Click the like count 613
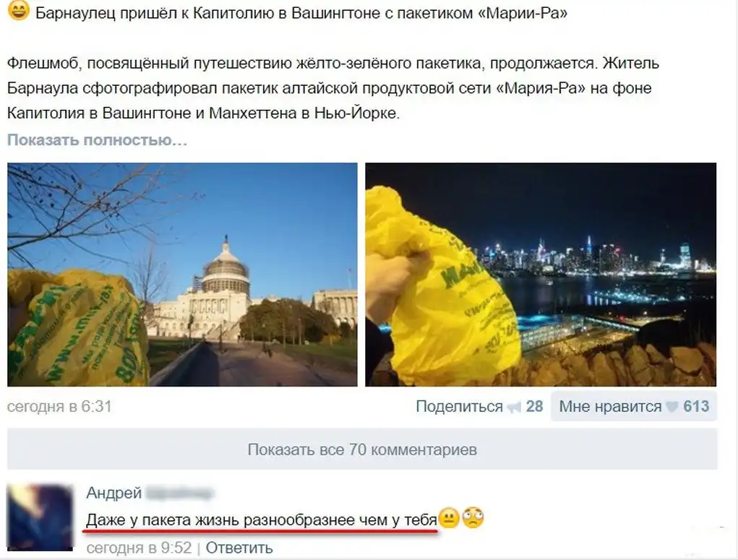The height and width of the screenshot is (560, 738). (x=696, y=407)
